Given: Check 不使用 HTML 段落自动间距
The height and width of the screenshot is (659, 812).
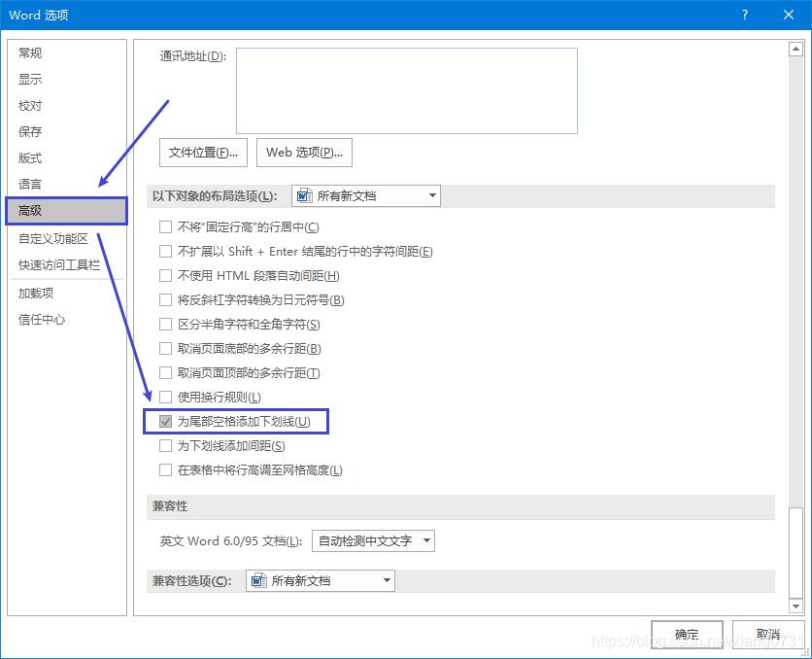Looking at the screenshot, I should pyautogui.click(x=166, y=276).
